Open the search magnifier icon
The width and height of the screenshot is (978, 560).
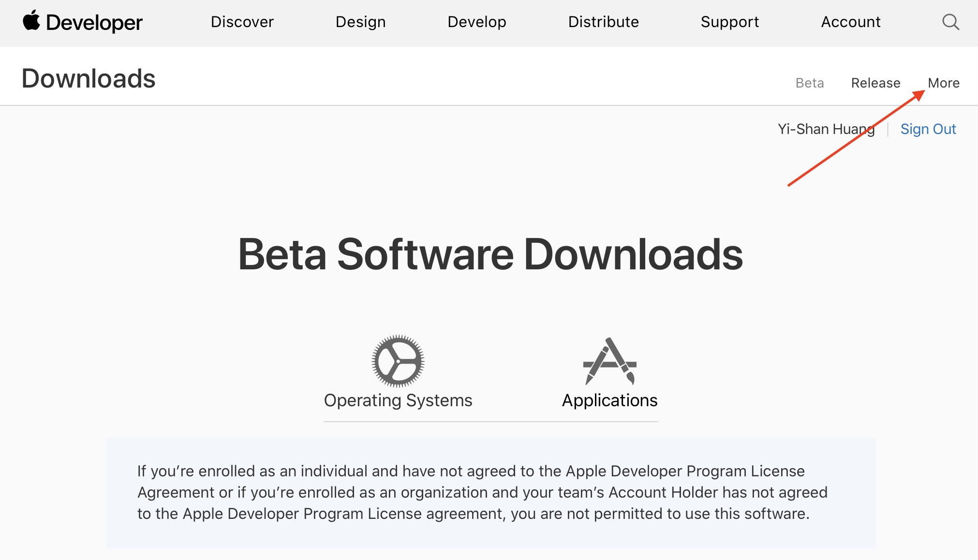coord(950,22)
